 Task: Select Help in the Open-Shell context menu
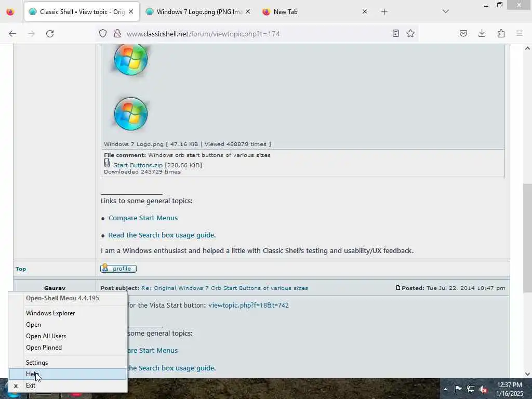[68, 374]
